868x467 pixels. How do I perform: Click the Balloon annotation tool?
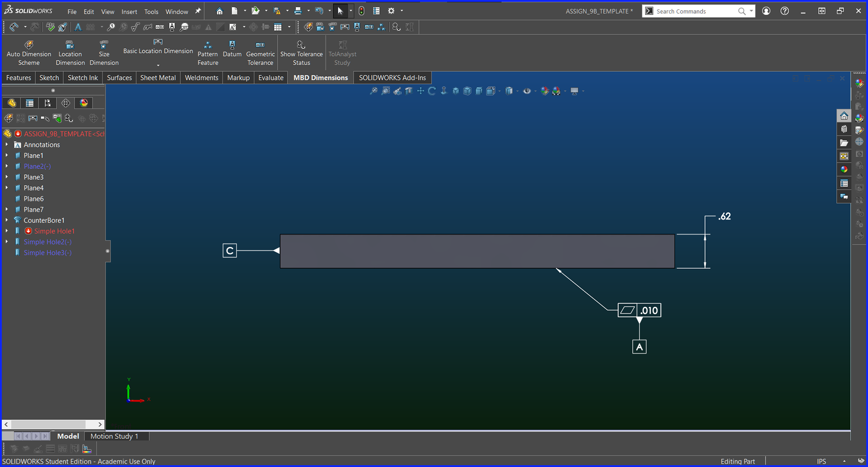point(111,27)
